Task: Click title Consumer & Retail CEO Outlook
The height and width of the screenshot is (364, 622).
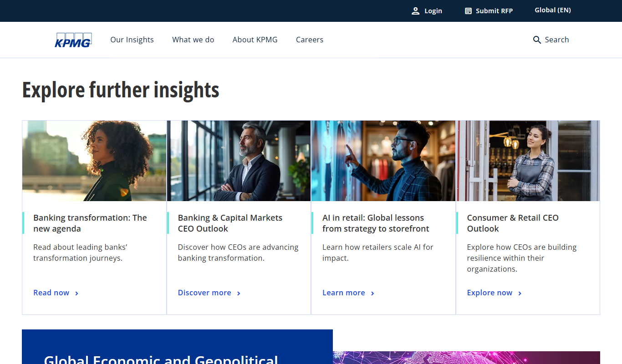Action: (513, 223)
